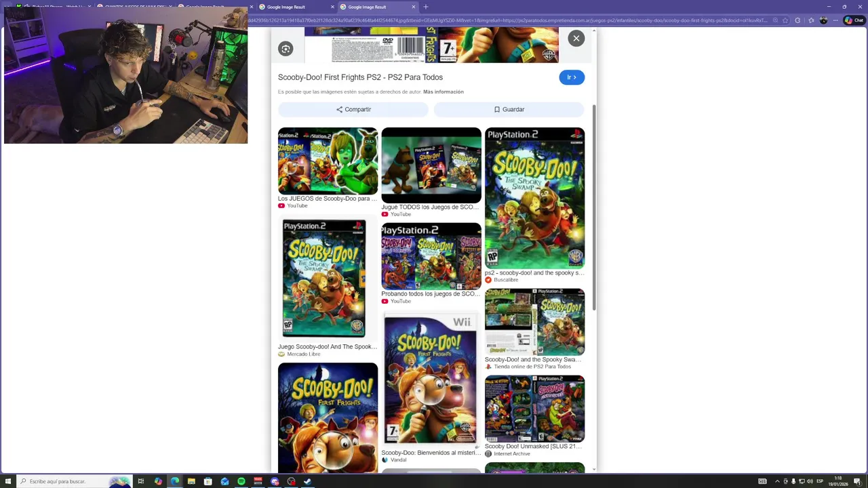Screen dimensions: 868x488
Task: Click the blue "Ir" visit button
Action: point(572,77)
